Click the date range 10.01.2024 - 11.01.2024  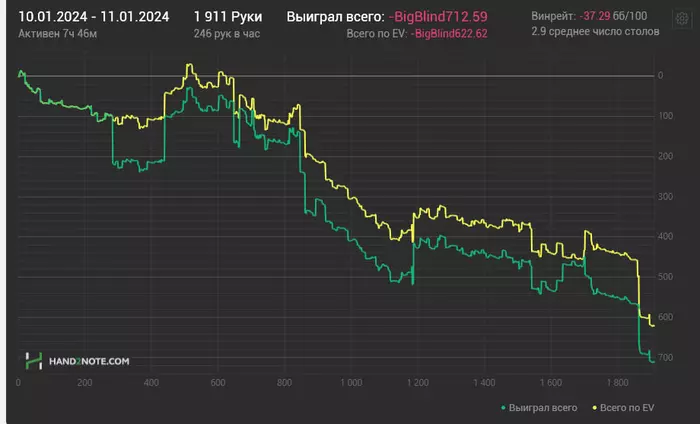[94, 17]
